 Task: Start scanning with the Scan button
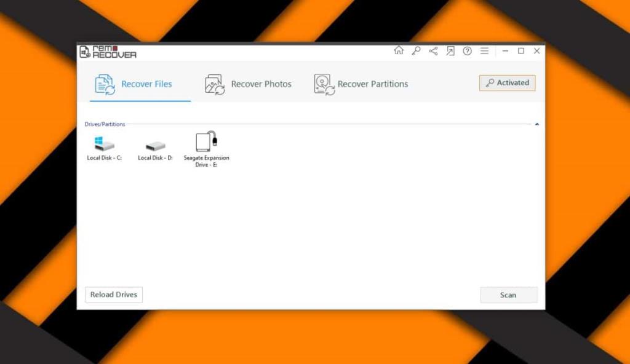click(x=508, y=295)
